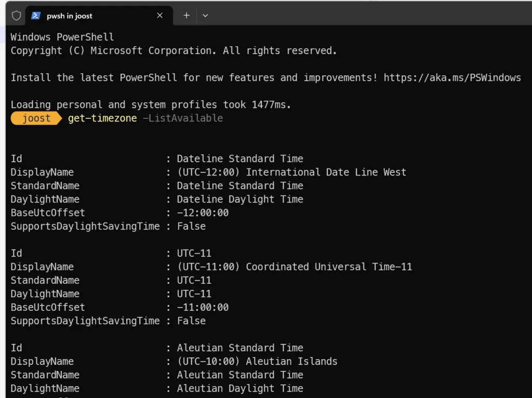Expand the new tab profile dropdown chevron
This screenshot has width=532, height=398.
coord(205,16)
